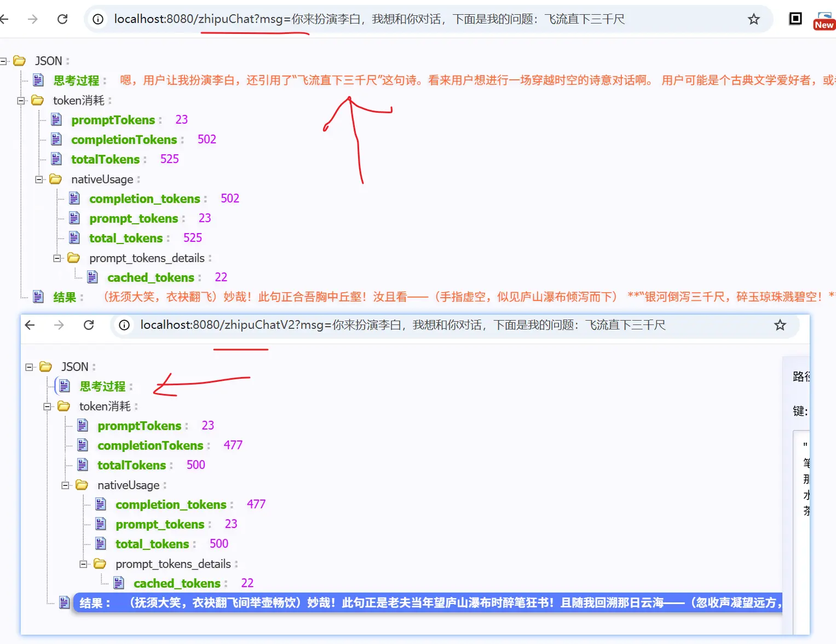Open the extension icon labeled New
Viewport: 836px width, 644px height.
point(823,20)
